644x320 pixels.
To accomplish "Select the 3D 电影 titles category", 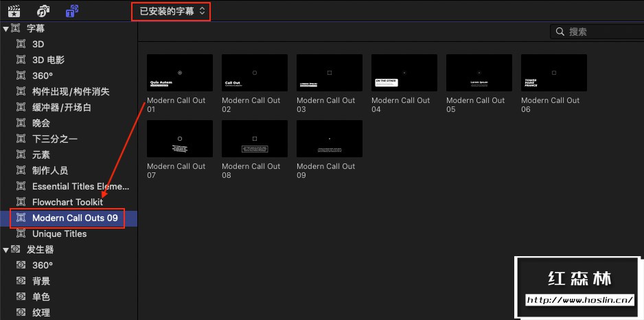I will pyautogui.click(x=49, y=60).
